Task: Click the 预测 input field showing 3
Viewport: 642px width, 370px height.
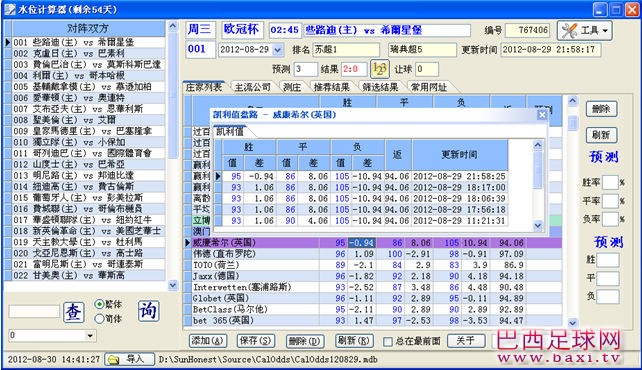Action: click(x=305, y=69)
